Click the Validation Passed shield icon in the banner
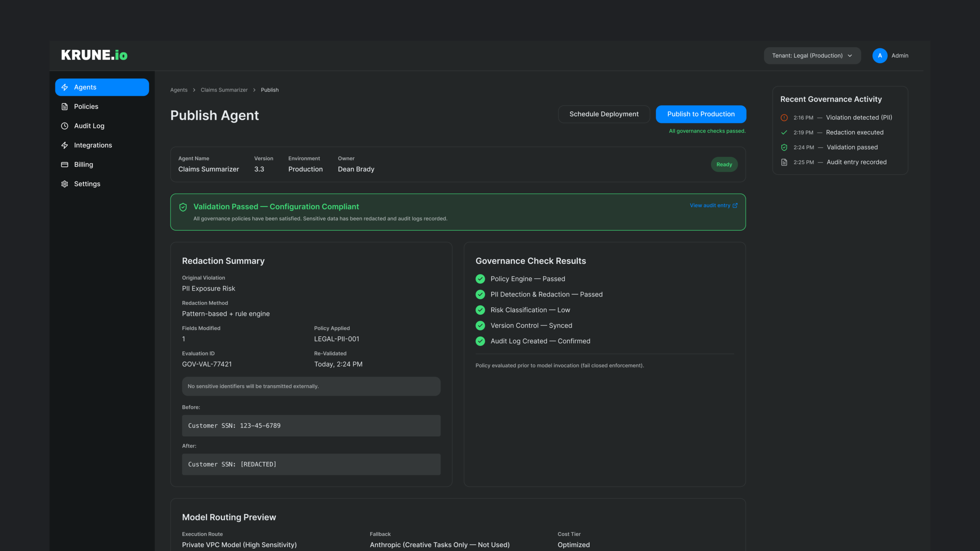This screenshot has height=551, width=980. pos(183,207)
